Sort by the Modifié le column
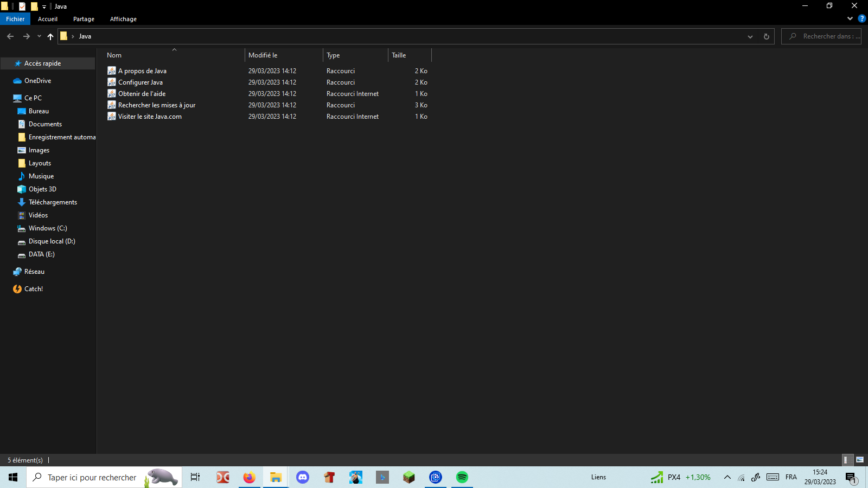This screenshot has width=868, height=488. click(263, 55)
